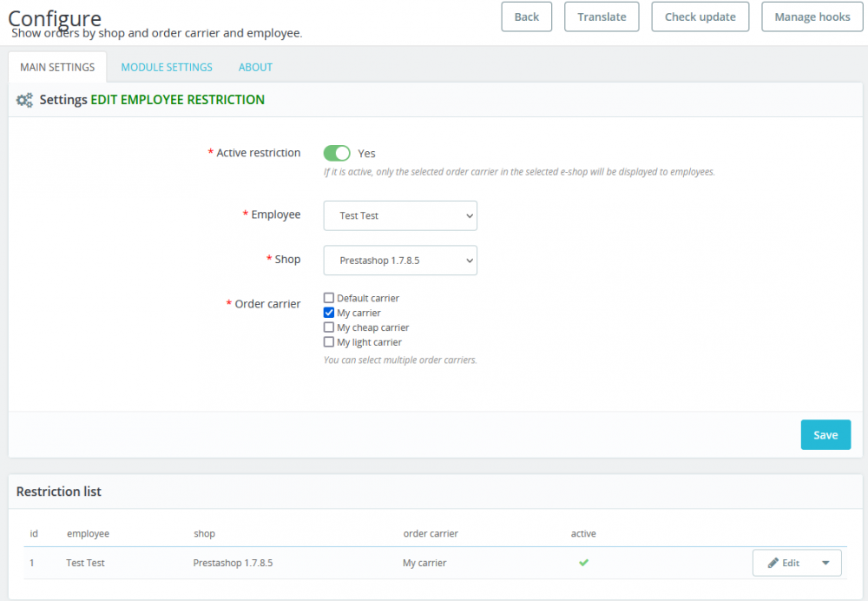The width and height of the screenshot is (868, 601).
Task: Click the Translate button
Action: [x=602, y=17]
